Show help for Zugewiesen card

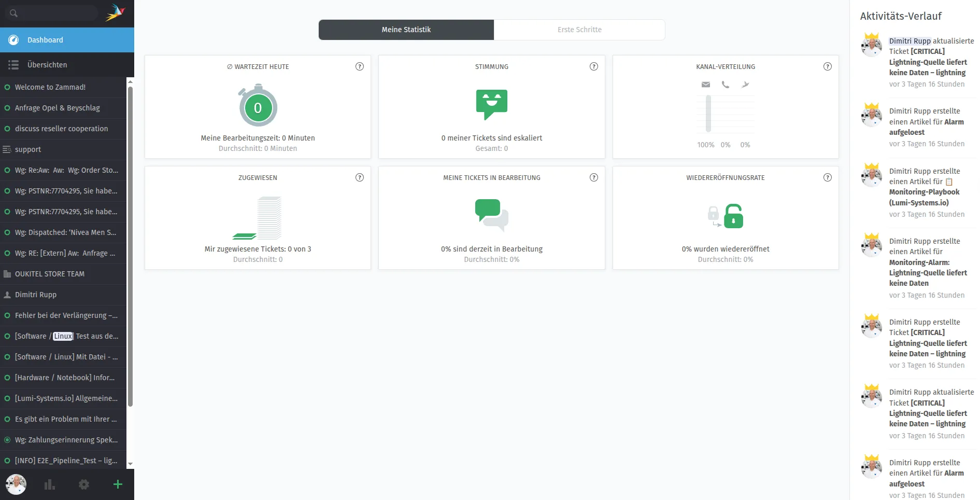click(x=360, y=177)
